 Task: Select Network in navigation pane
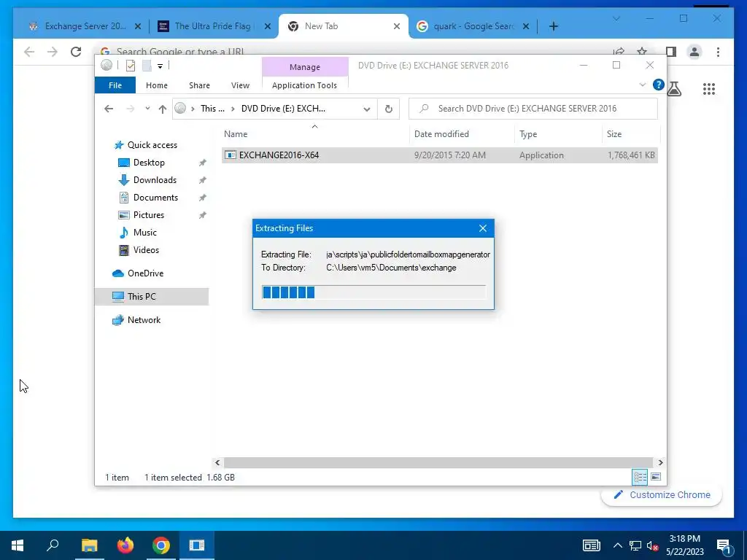tap(144, 320)
